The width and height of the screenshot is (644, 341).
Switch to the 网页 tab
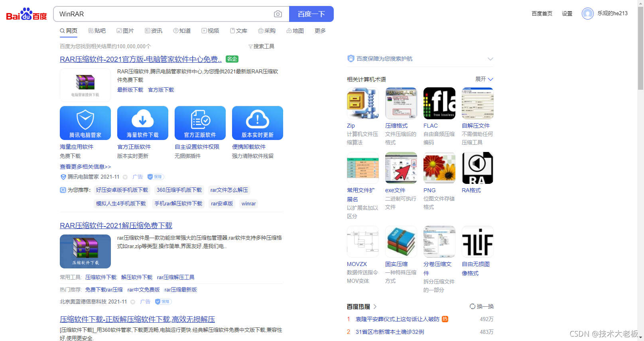(x=69, y=31)
